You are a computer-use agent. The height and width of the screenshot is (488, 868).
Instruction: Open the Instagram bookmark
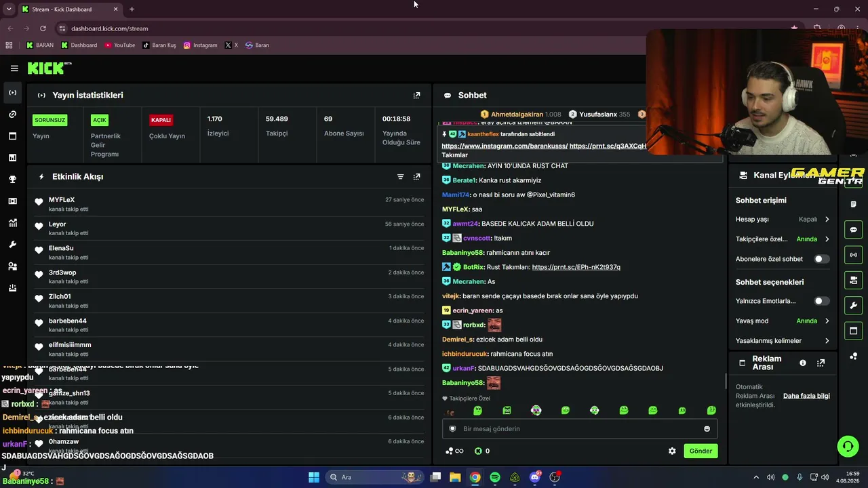(x=201, y=45)
